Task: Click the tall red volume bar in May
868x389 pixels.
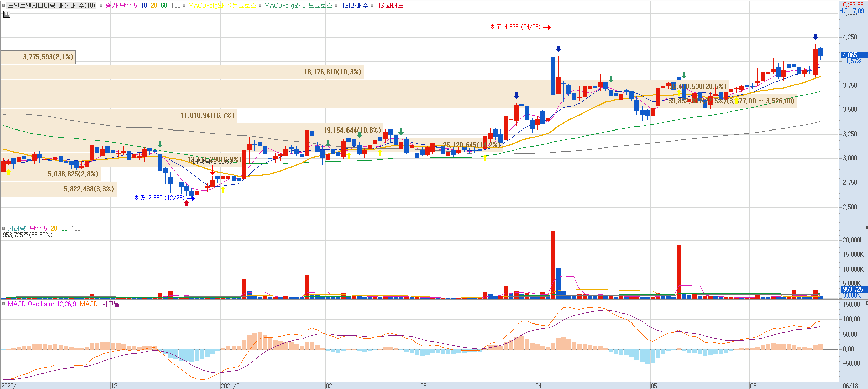Action: 679,272
